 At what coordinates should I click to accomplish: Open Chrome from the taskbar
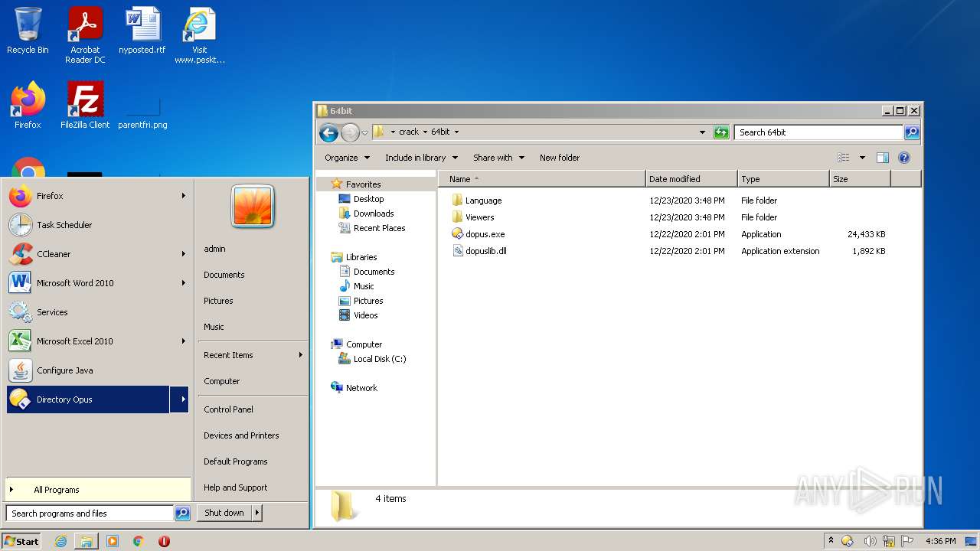coord(139,541)
